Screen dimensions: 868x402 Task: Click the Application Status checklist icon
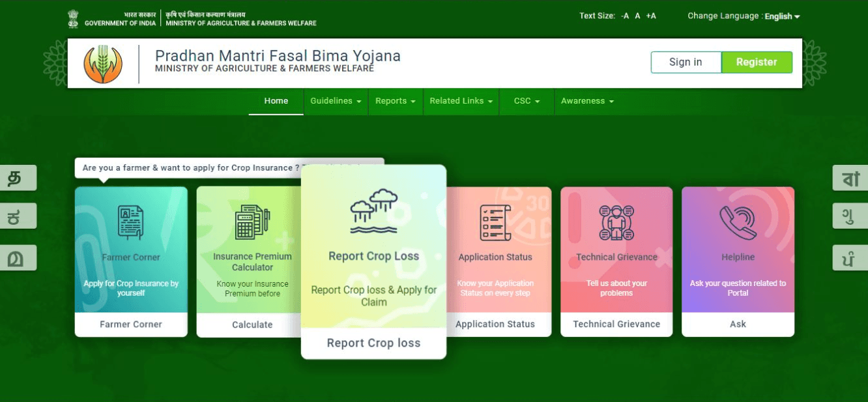coord(495,222)
